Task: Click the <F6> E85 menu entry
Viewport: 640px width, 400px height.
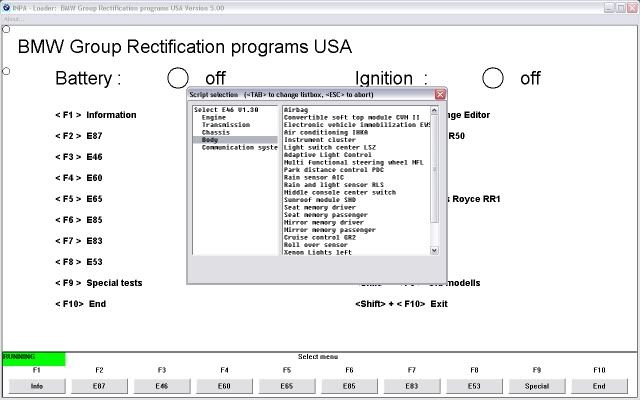Action: 79,220
